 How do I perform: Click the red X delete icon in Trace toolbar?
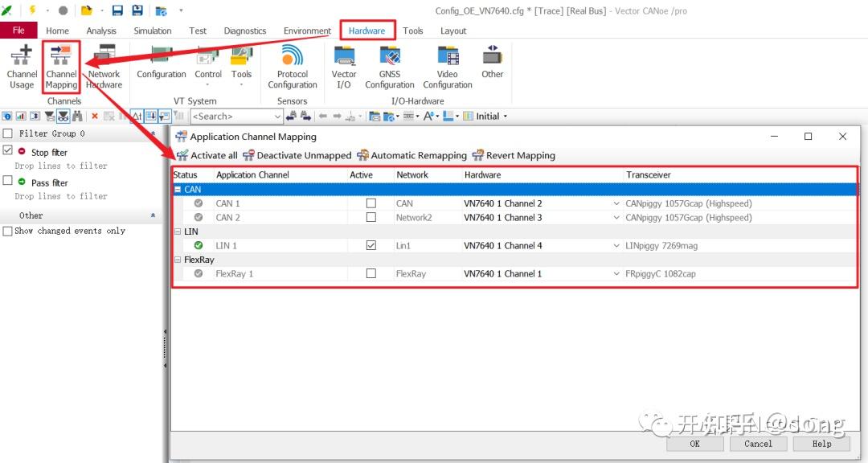(95, 116)
